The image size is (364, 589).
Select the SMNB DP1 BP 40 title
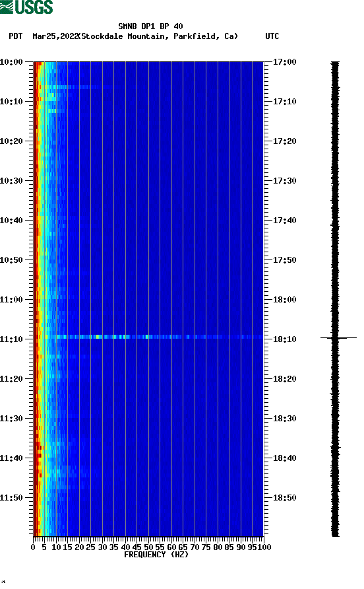[150, 26]
